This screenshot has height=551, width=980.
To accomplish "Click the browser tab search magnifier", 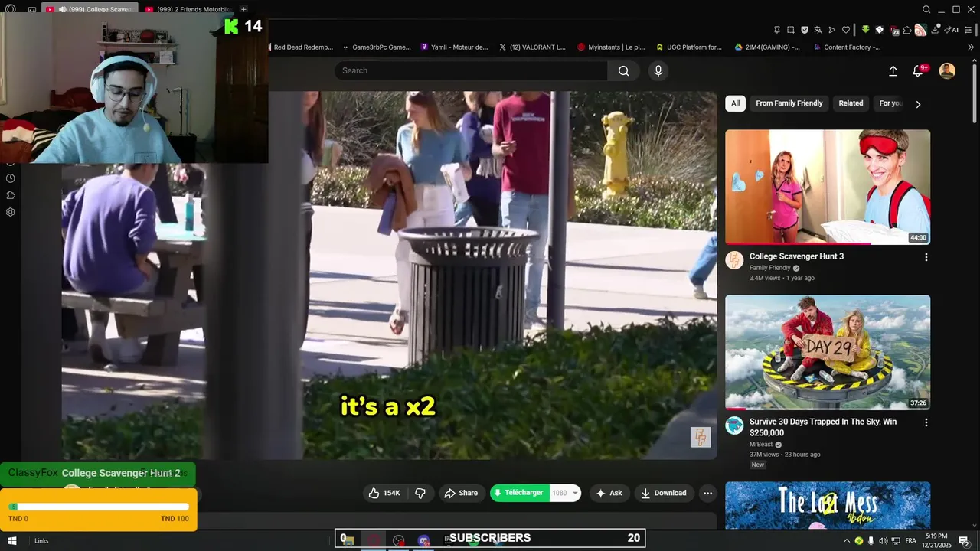I will 926,9.
